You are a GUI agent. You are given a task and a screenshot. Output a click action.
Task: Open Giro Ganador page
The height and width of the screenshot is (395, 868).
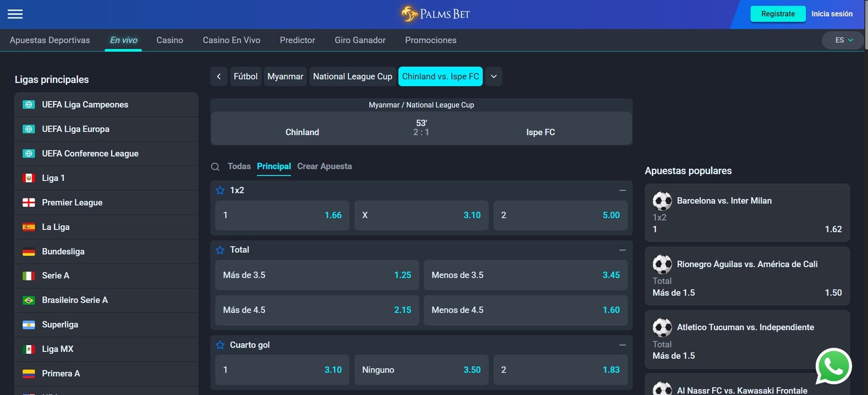pyautogui.click(x=360, y=40)
